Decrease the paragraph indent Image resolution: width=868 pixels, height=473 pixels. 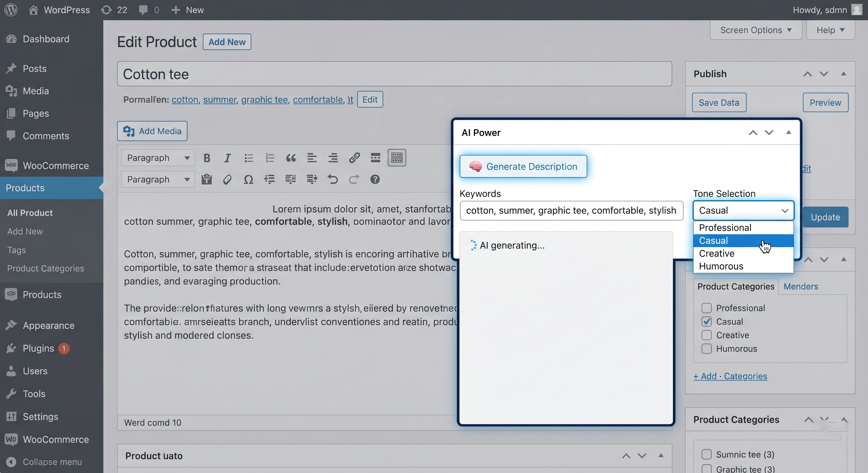pos(270,180)
